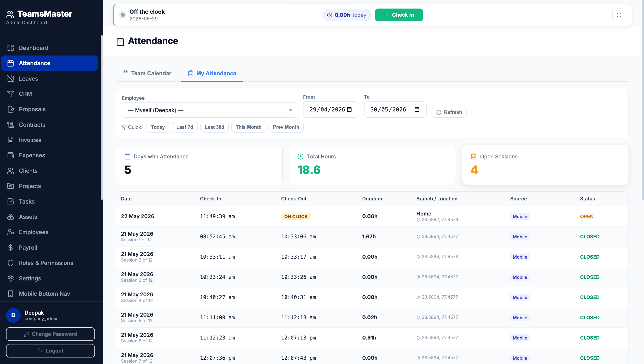
Task: Click the sidebar scrollbar
Action: point(102,118)
